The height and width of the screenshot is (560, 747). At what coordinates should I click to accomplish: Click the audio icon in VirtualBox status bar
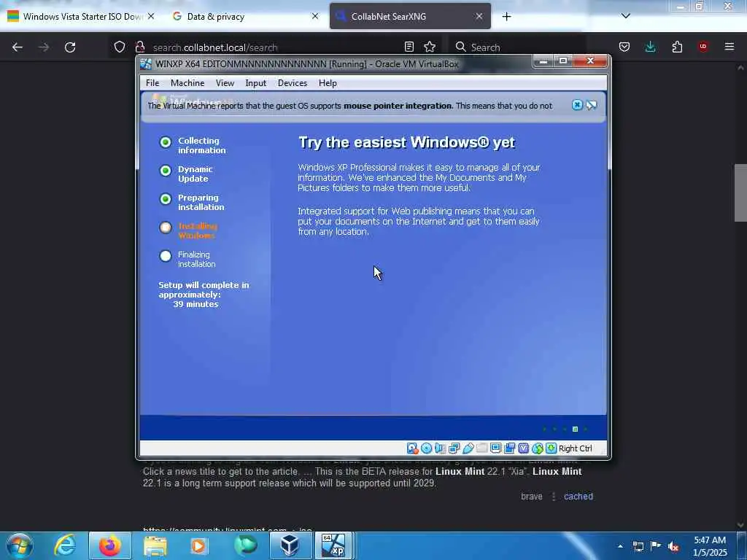pyautogui.click(x=440, y=448)
